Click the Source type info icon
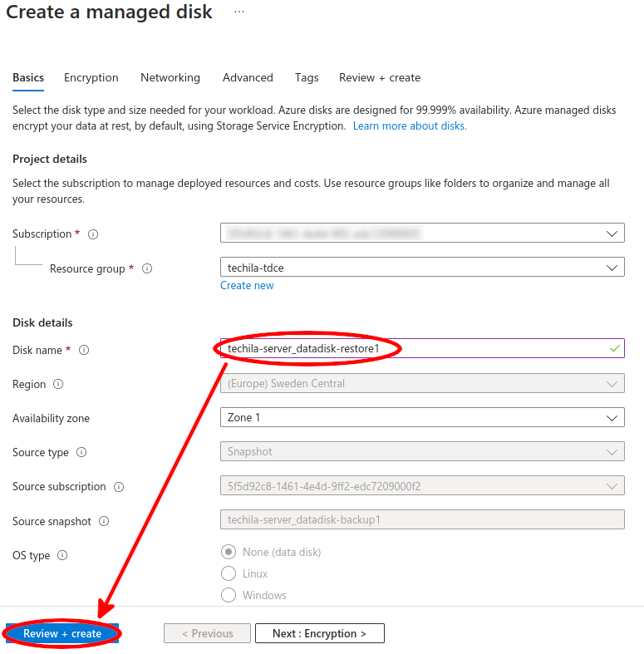This screenshot has height=654, width=644. click(x=81, y=453)
